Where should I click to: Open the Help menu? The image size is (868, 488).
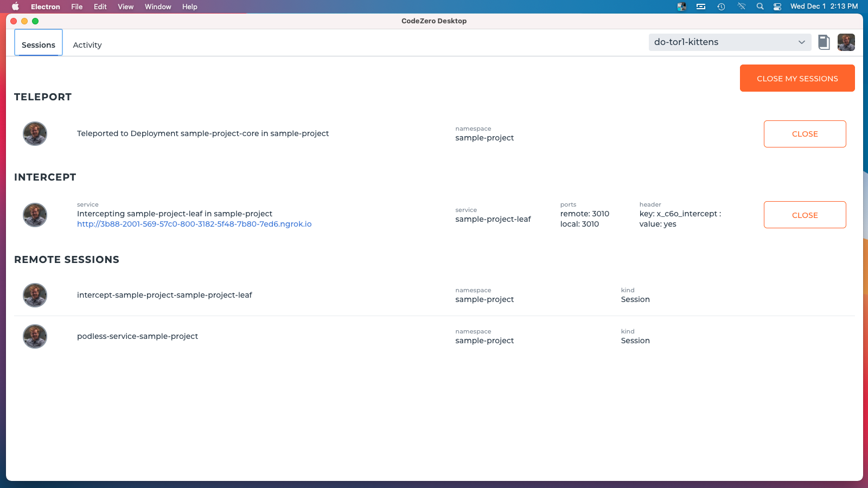(x=190, y=7)
